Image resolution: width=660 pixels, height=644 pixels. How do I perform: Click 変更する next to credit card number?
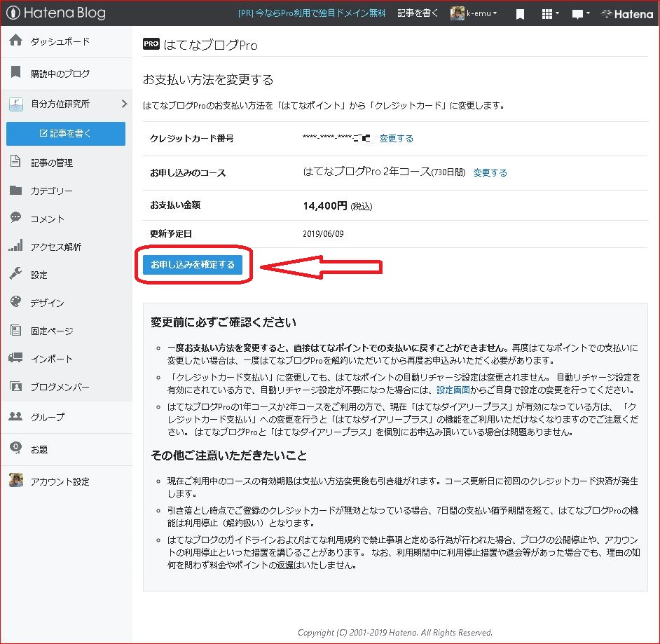[396, 139]
